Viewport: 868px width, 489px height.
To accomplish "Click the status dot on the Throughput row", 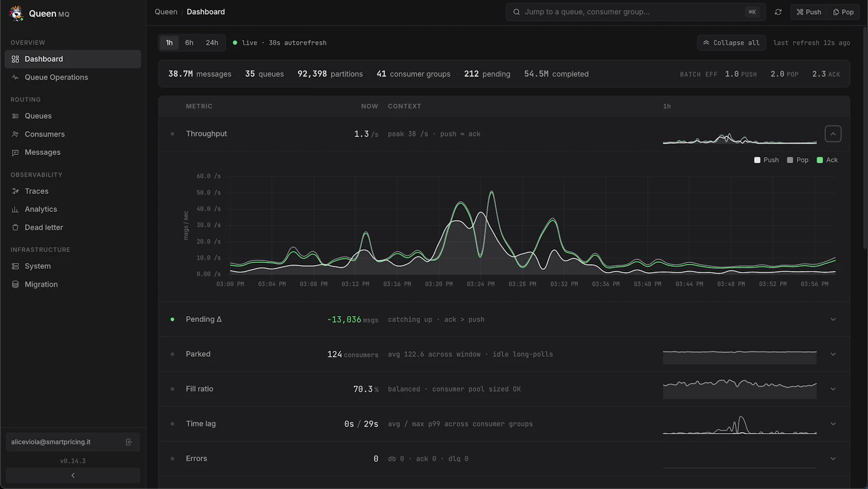I will tap(173, 134).
